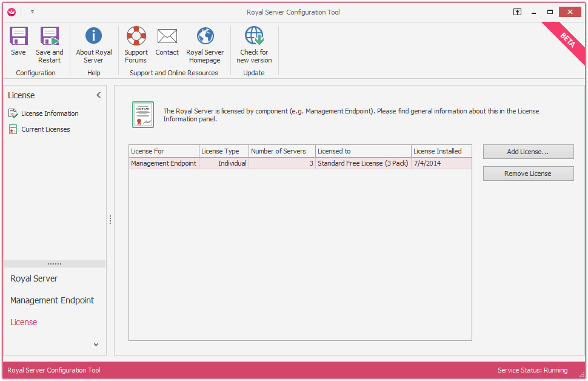Open quick access toolbar dropdown arrow
The height and width of the screenshot is (381, 588).
(x=32, y=12)
